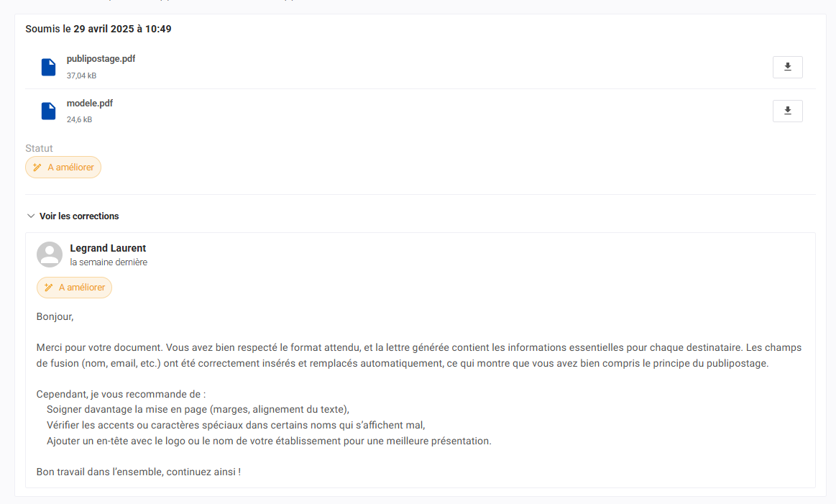Click the 24,6 kB file size text
The image size is (836, 504).
point(80,119)
